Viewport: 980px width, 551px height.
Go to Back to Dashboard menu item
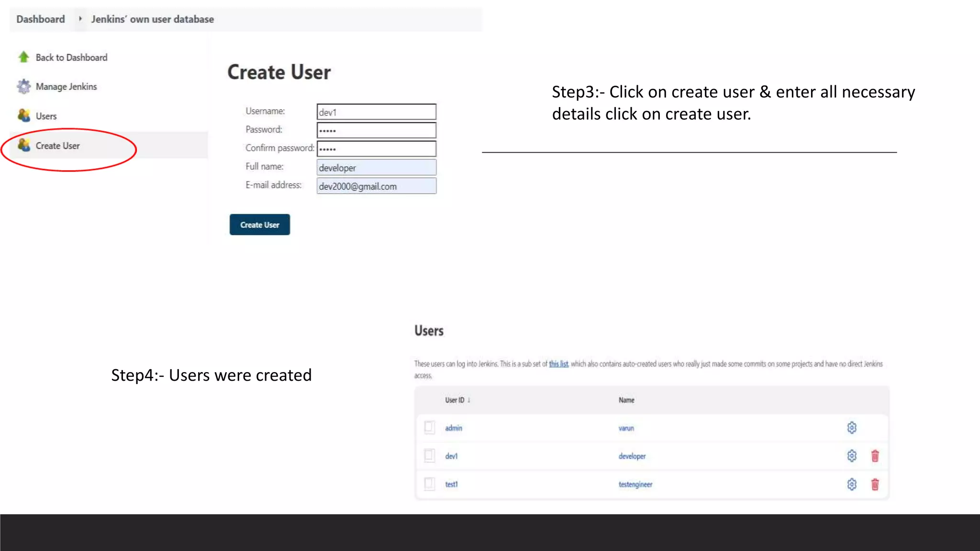71,57
